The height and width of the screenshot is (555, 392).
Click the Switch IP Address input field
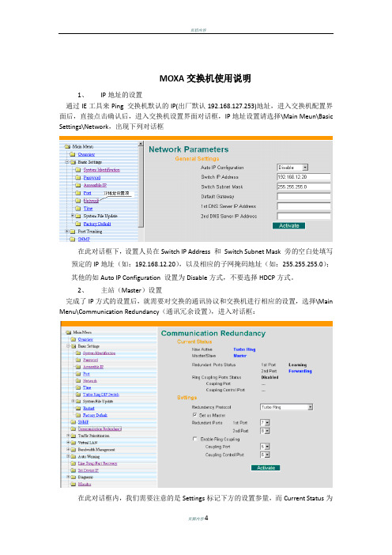pyautogui.click(x=303, y=177)
